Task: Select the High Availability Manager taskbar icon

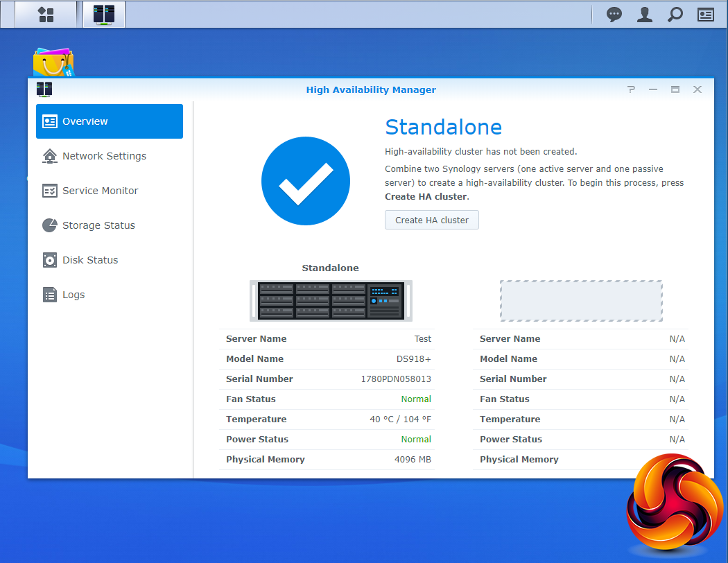Action: pyautogui.click(x=104, y=15)
